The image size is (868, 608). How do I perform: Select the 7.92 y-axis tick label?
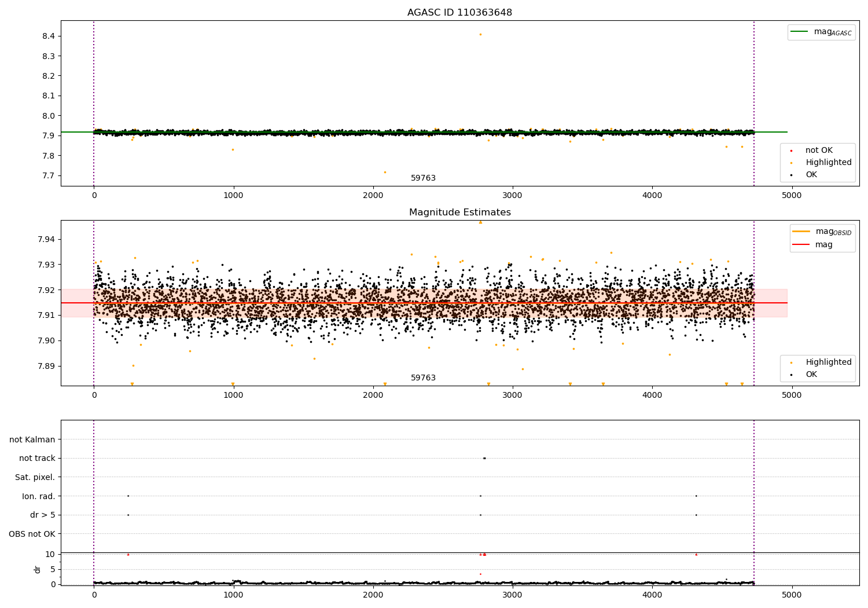click(x=46, y=290)
